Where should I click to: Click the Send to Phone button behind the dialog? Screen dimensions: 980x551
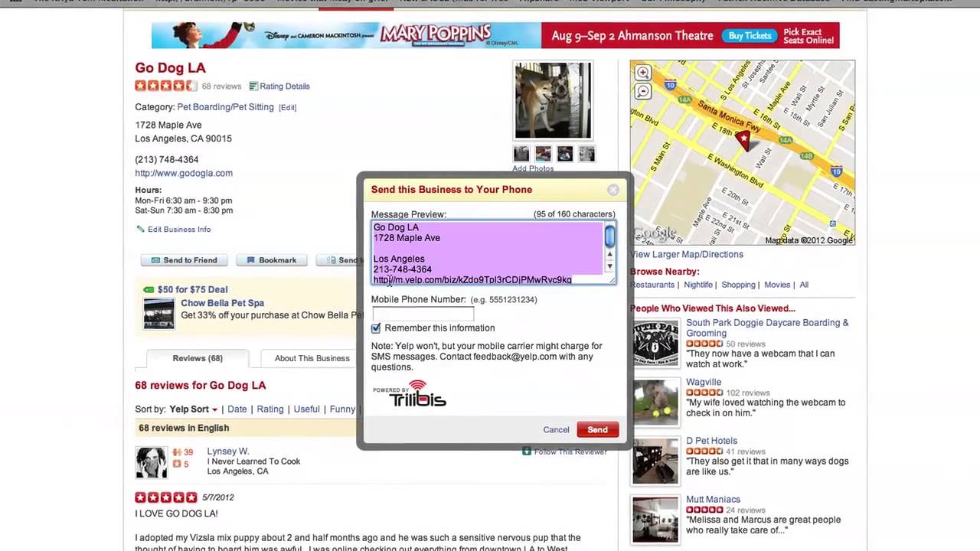click(x=338, y=260)
